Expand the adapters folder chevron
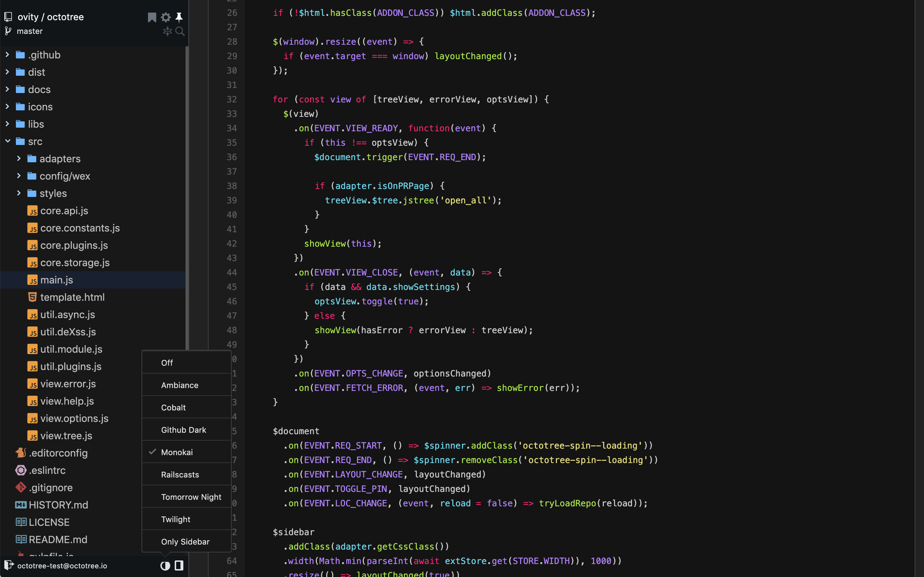This screenshot has height=577, width=924. tap(19, 158)
